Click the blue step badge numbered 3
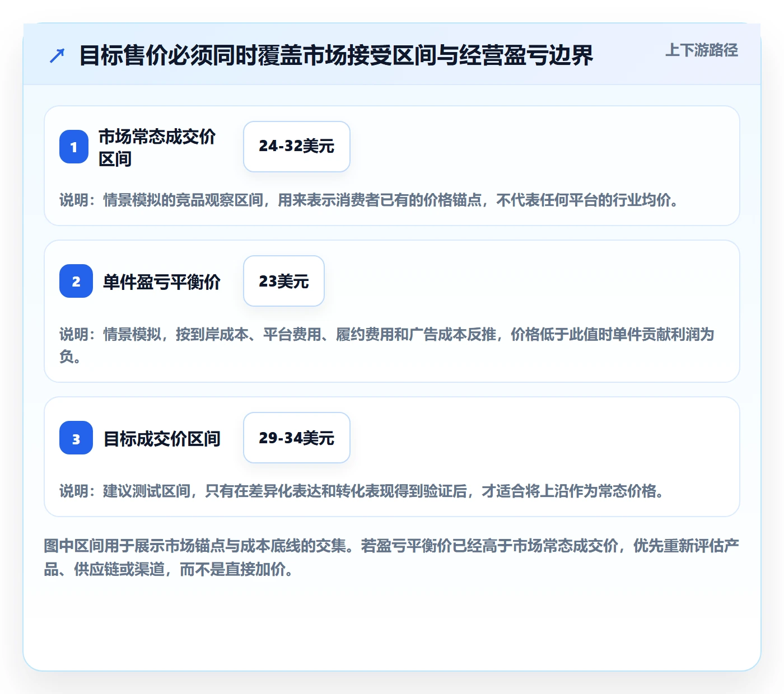This screenshot has width=784, height=694. 76,438
